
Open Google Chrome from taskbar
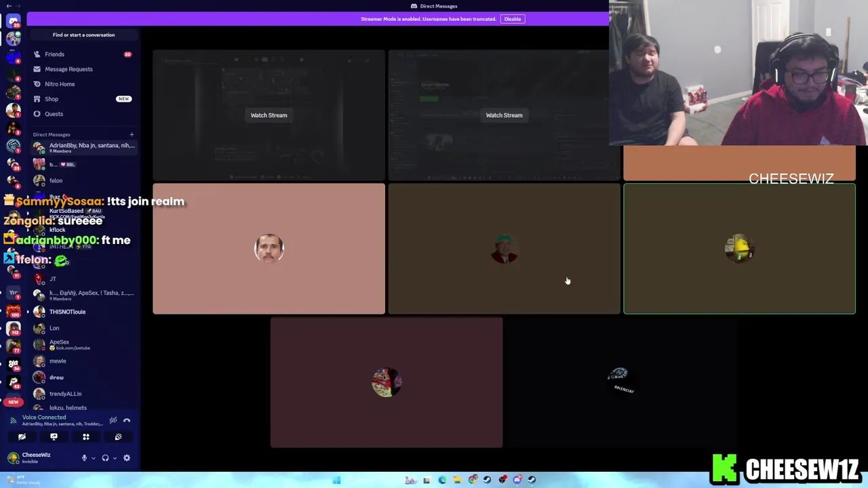click(x=473, y=480)
